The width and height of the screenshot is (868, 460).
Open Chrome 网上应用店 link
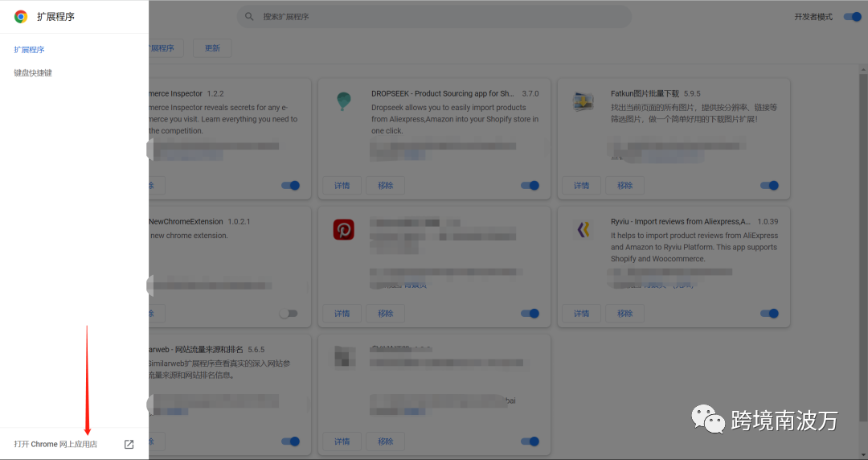pyautogui.click(x=55, y=444)
